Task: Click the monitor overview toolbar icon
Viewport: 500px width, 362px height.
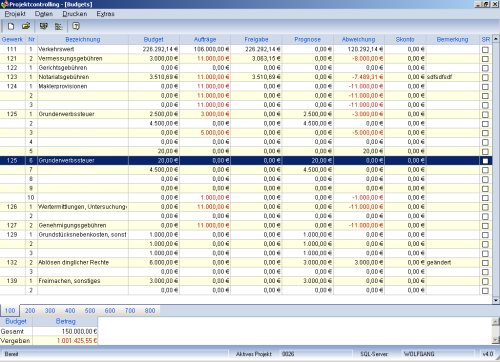Action: click(44, 26)
